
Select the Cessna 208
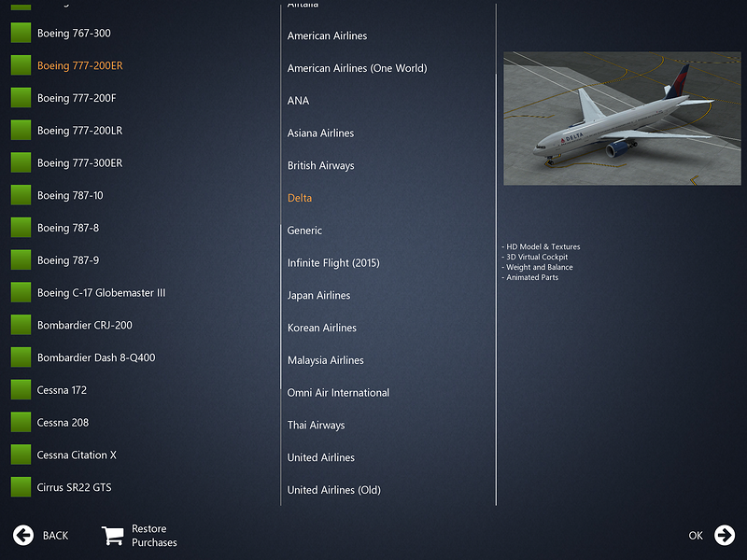63,422
